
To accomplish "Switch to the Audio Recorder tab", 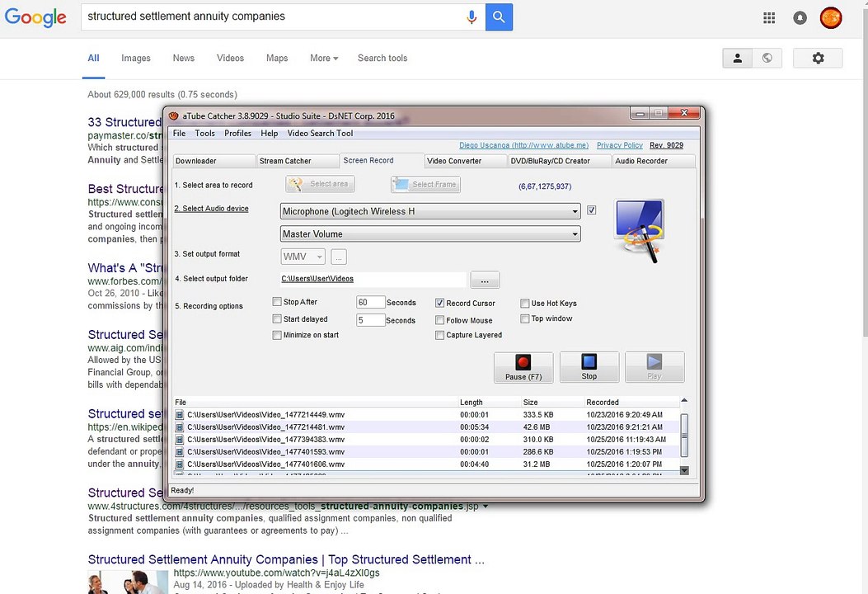I will [654, 161].
